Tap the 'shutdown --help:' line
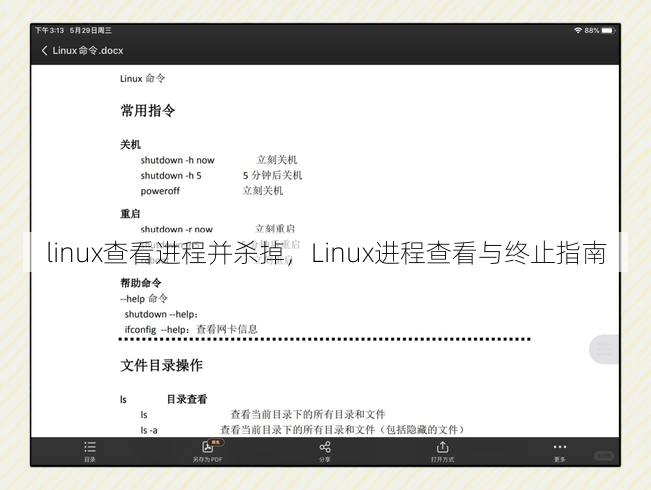 161,314
